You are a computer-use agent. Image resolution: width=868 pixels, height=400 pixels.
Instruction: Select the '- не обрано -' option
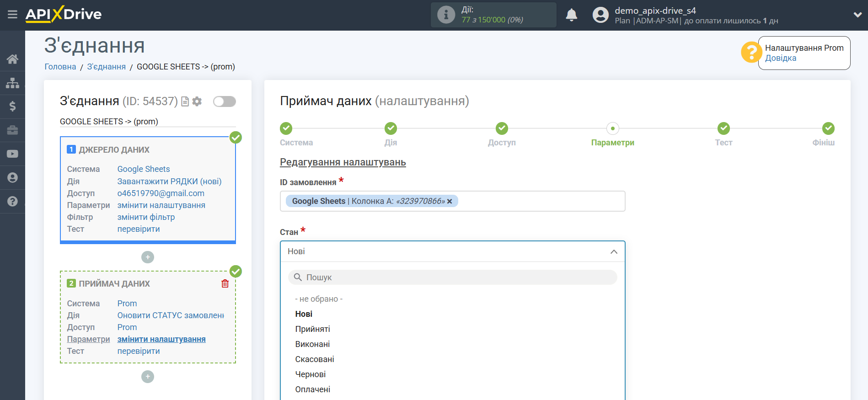point(319,299)
